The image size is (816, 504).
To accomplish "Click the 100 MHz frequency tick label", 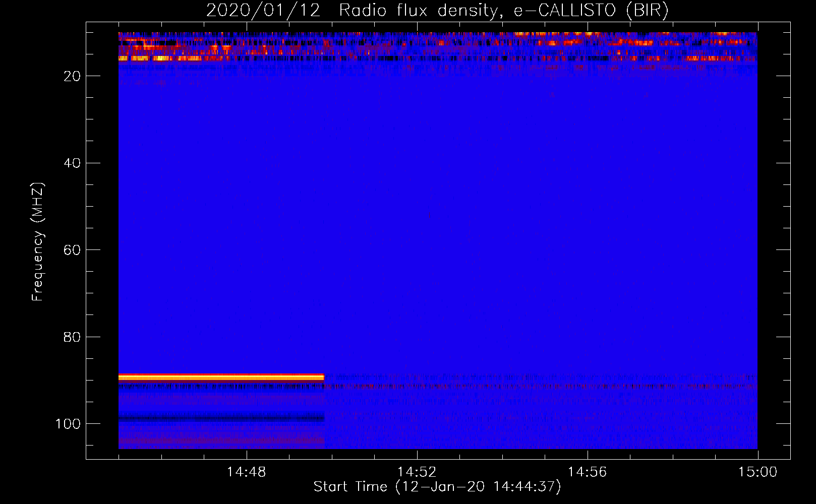I will 68,424.
